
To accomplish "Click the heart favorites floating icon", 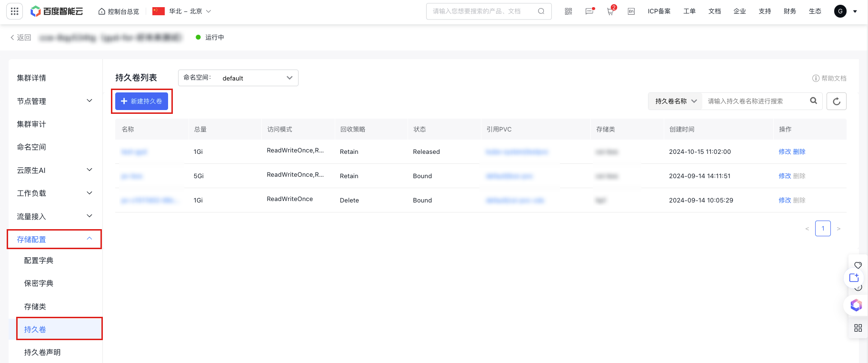I will click(x=858, y=265).
